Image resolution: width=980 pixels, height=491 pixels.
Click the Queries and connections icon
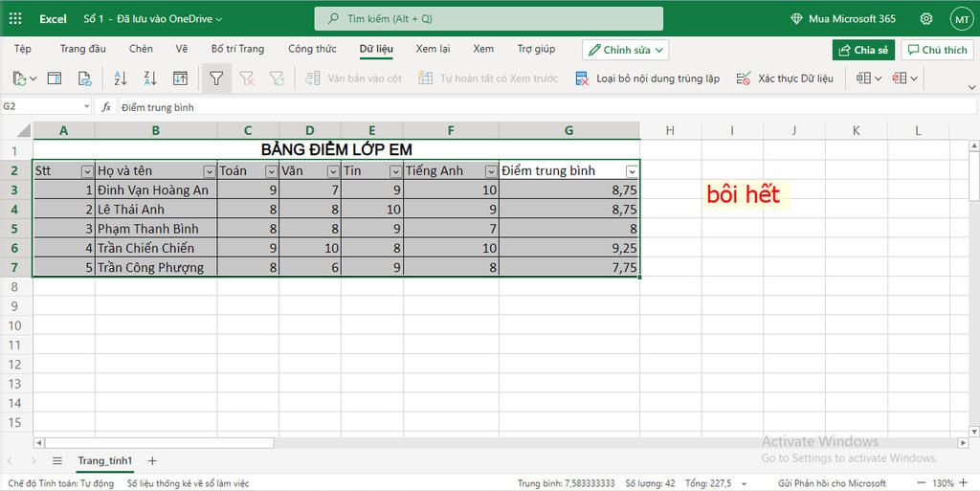(55, 78)
